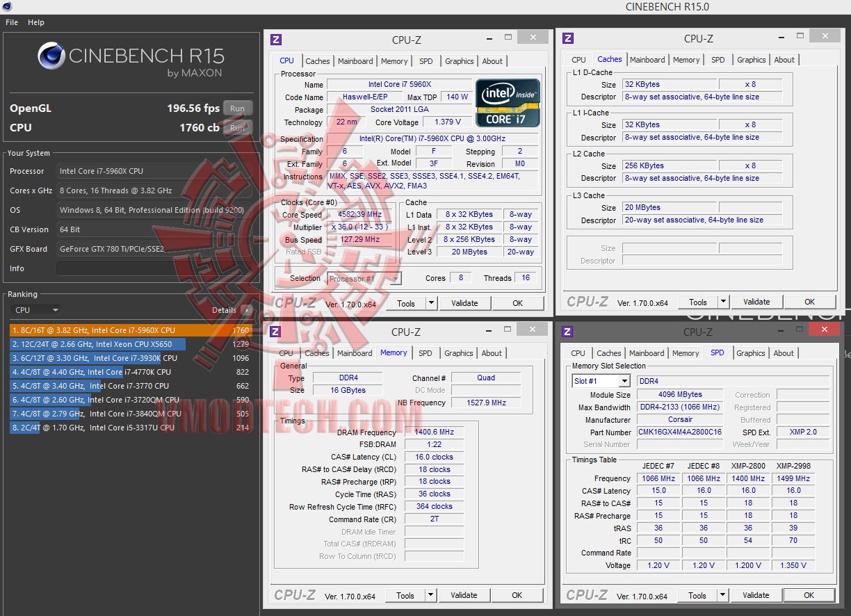
Task: Expand Tools arrow in CPU-Z SPD window
Action: click(x=722, y=595)
